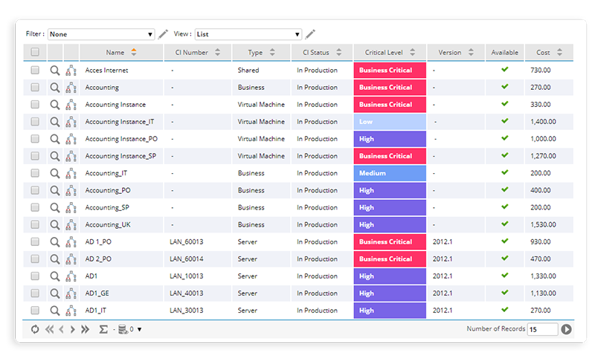Click magnifier icon for Accounting_SP row
Image resolution: width=595 pixels, height=364 pixels.
pos(55,207)
